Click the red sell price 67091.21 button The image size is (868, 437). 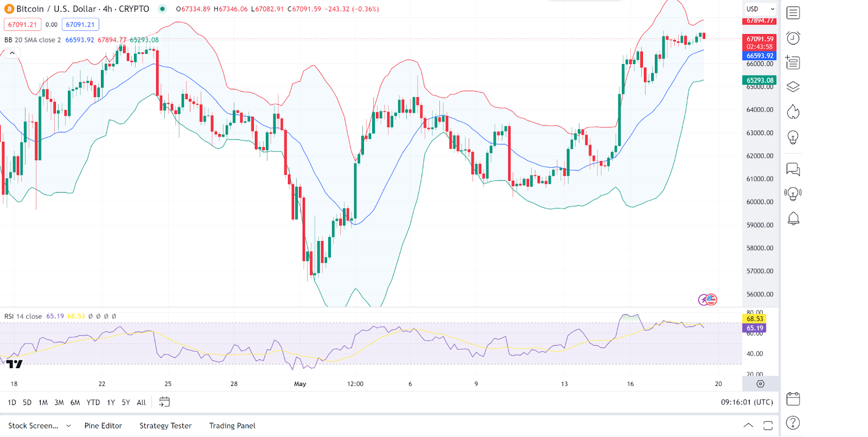click(x=22, y=24)
